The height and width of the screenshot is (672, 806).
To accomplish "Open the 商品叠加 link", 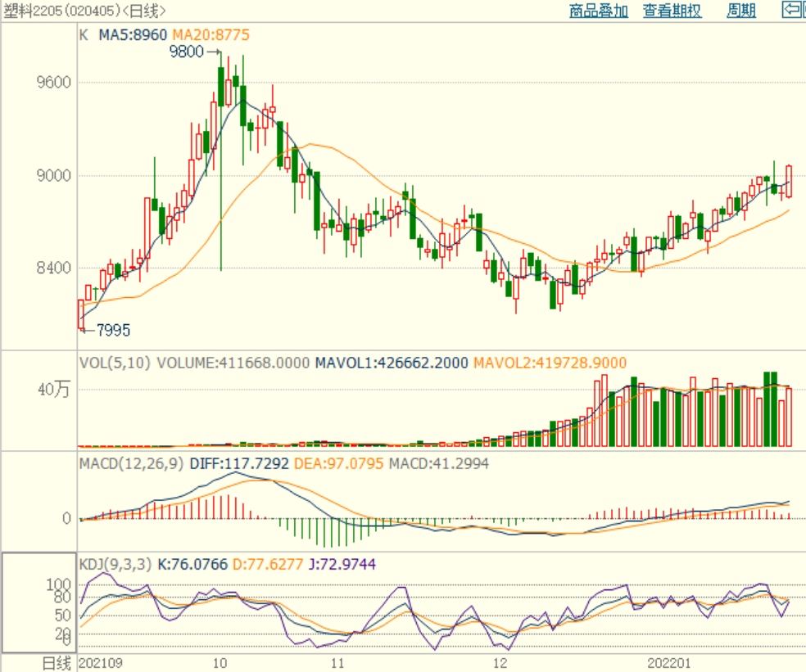I will pyautogui.click(x=599, y=11).
